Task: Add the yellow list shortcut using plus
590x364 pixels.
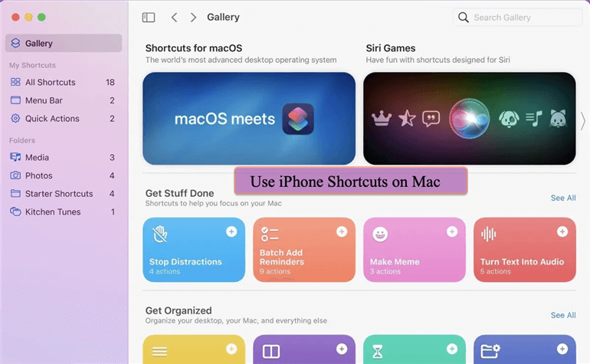Action: click(231, 349)
